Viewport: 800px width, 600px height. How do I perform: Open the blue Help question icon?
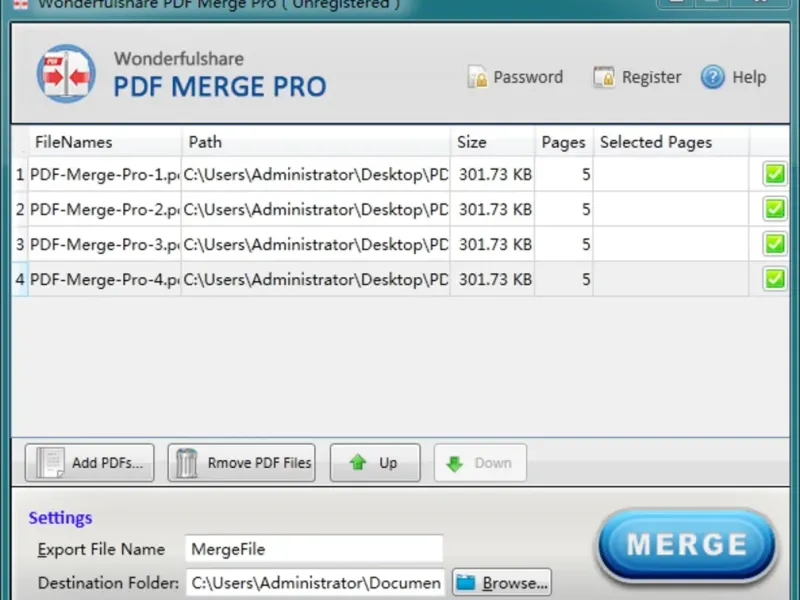[713, 77]
